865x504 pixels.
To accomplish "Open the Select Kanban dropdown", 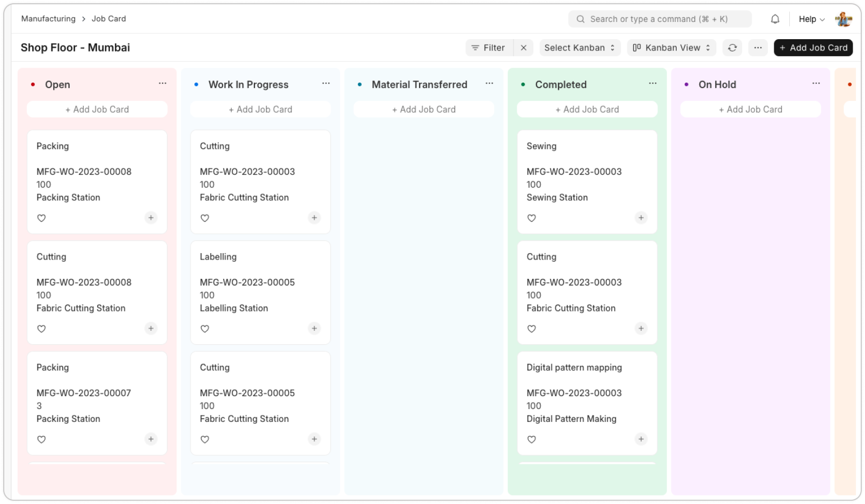I will coord(580,48).
